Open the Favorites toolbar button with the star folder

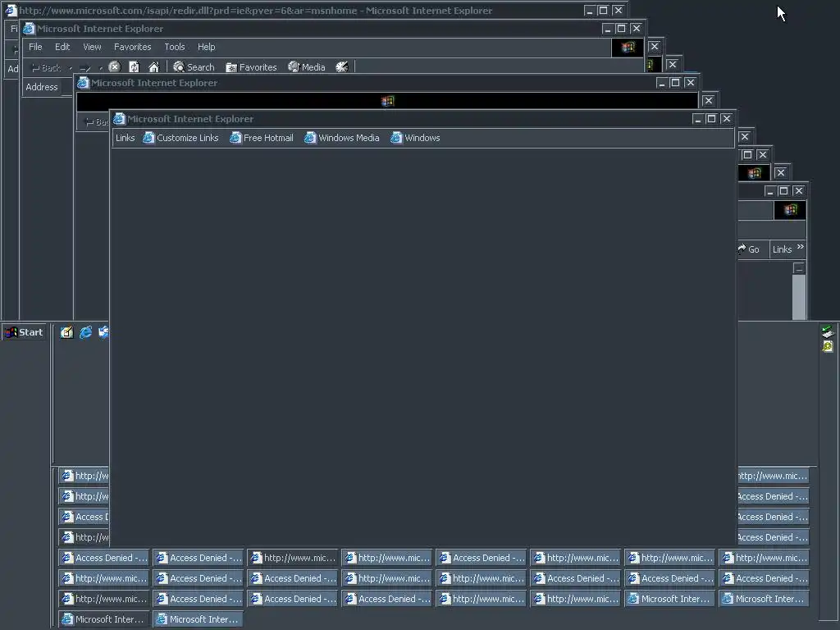251,67
